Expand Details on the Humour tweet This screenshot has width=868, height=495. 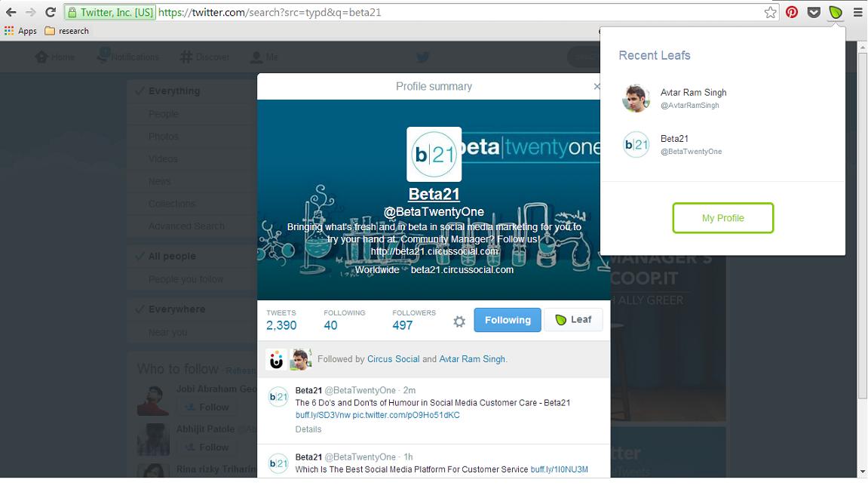coord(308,429)
